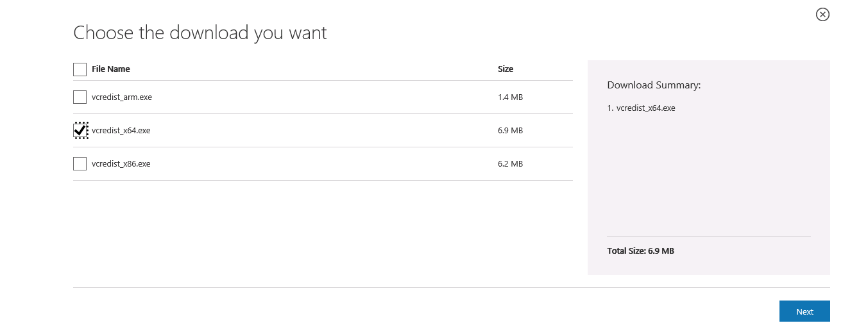The width and height of the screenshot is (868, 330).
Task: Click blank space below the vcredist_x86.exe row
Action: (323, 233)
